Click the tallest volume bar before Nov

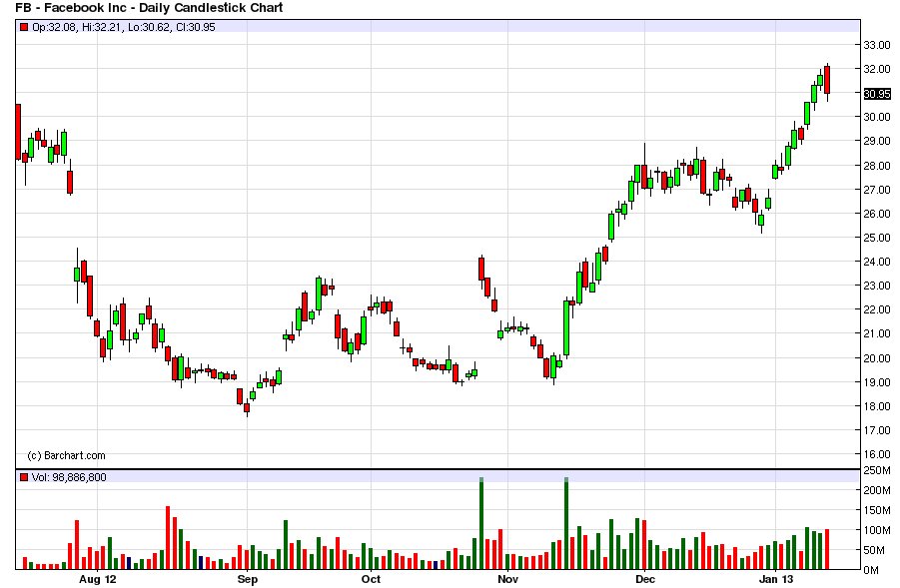[x=481, y=523]
